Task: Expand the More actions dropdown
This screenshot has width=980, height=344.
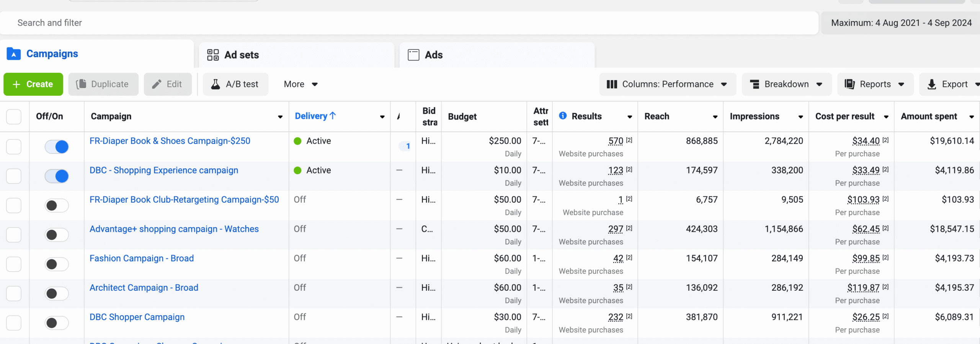Action: coord(301,84)
